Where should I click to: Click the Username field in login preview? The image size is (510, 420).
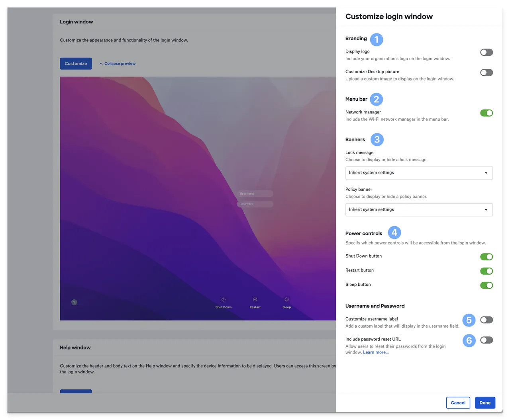[255, 193]
